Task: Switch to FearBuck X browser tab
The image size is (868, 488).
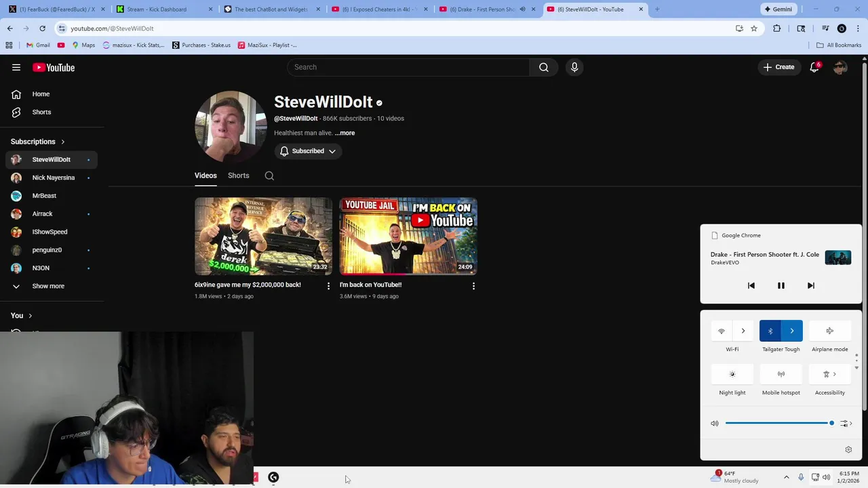Action: point(56,9)
